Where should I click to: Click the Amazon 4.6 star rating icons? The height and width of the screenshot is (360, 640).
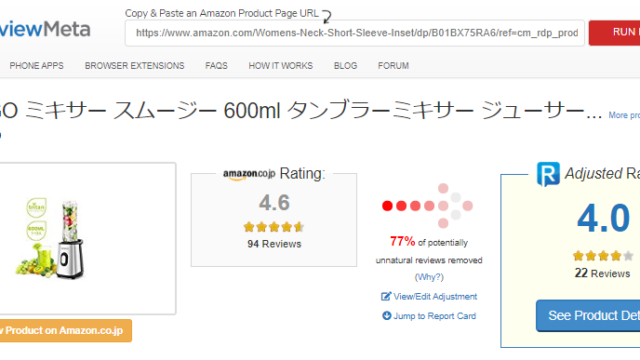pos(274,227)
